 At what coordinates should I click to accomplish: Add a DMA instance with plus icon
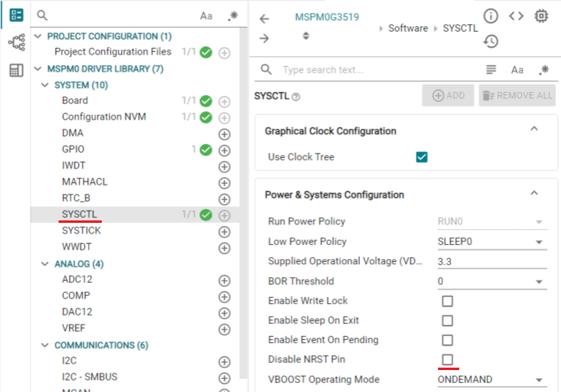pyautogui.click(x=225, y=133)
